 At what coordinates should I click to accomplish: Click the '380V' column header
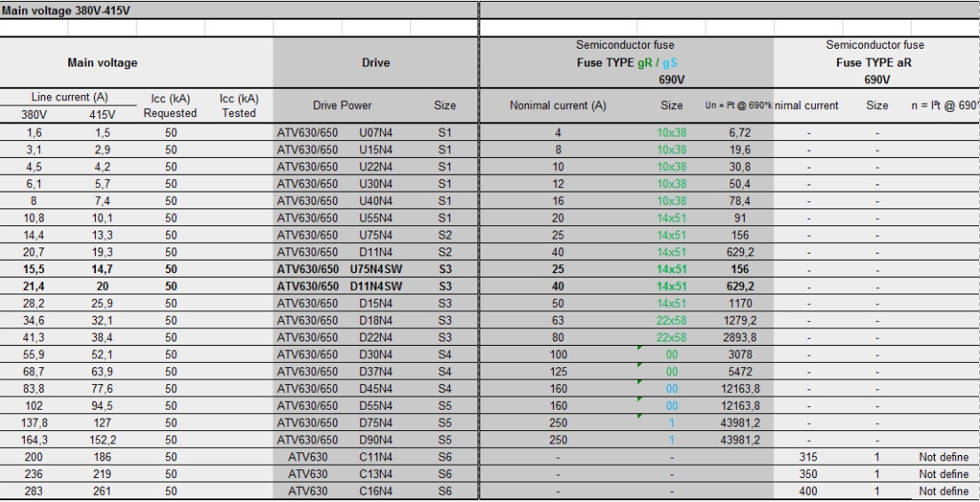(34, 114)
